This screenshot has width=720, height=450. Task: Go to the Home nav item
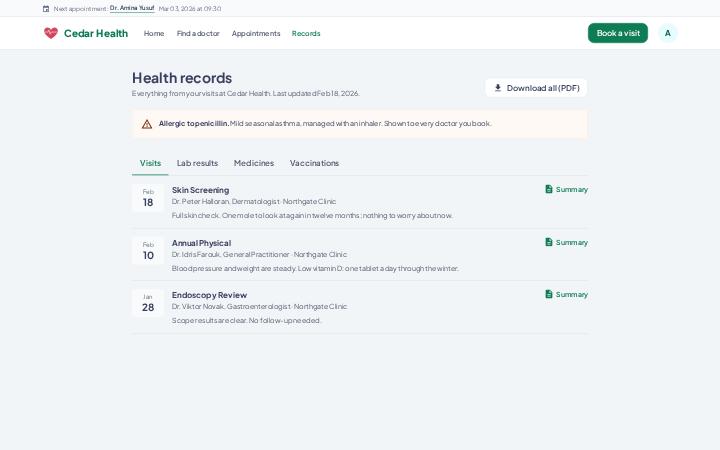tap(154, 34)
